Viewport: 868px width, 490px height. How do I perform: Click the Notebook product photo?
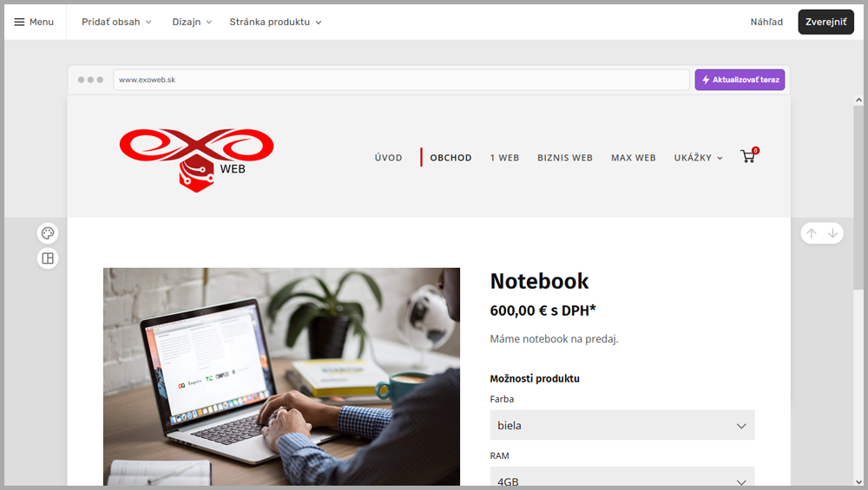pyautogui.click(x=281, y=376)
